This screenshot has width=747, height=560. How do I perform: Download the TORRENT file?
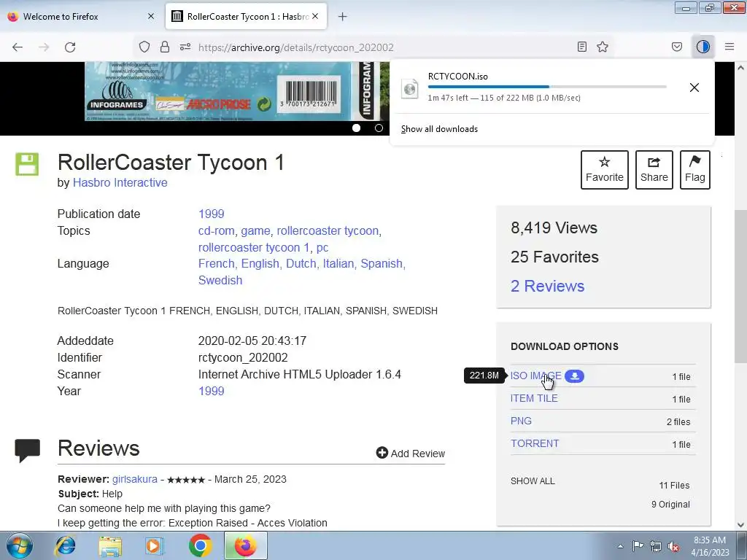(x=535, y=444)
